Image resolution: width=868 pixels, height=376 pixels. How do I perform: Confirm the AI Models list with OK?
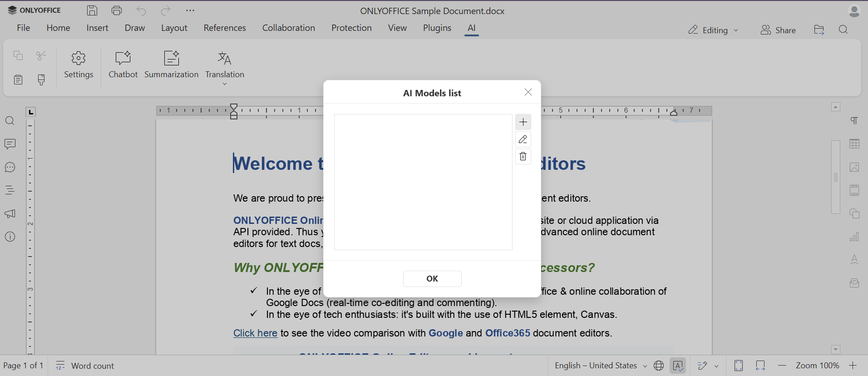(432, 279)
